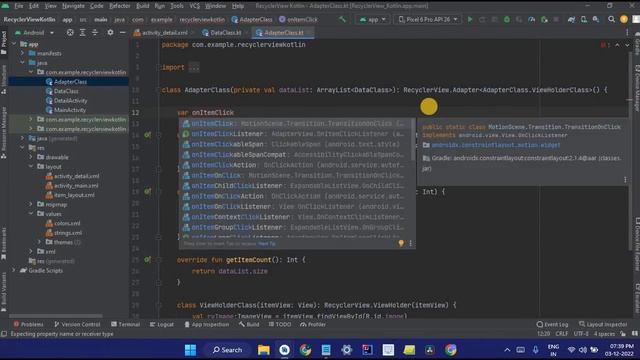Image resolution: width=640 pixels, height=360 pixels.
Task: Click Sync Project with Gradle Files icon
Action: (x=571, y=19)
